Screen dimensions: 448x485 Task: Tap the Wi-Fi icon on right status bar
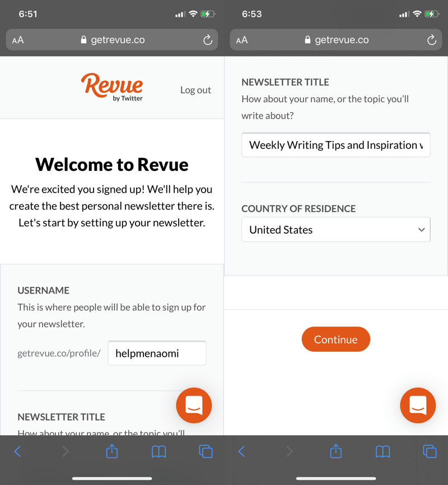tap(417, 13)
